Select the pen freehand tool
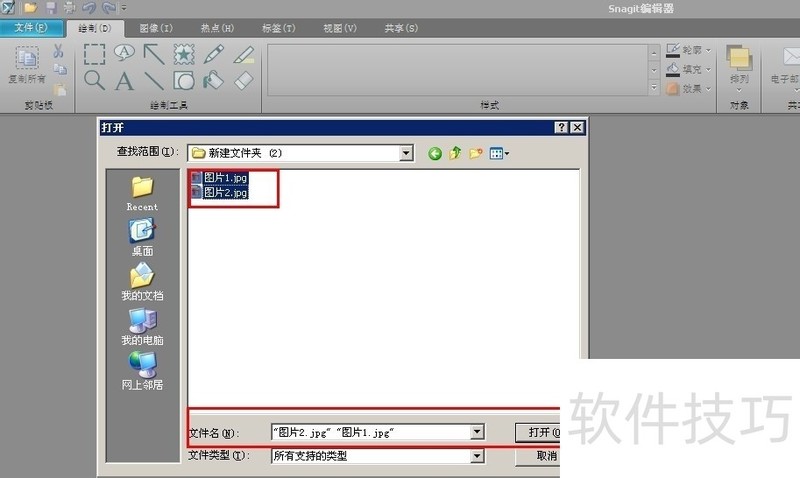800x478 pixels. pos(214,54)
